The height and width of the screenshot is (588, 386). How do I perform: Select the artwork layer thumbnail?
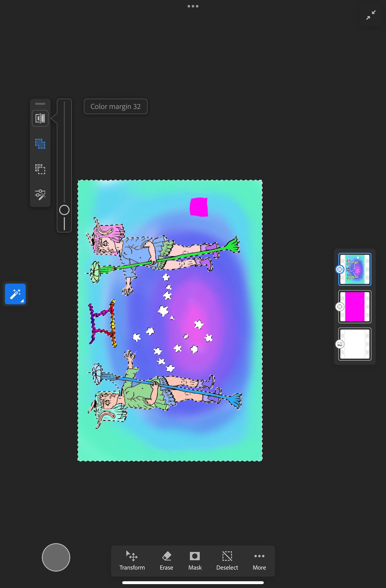[355, 269]
